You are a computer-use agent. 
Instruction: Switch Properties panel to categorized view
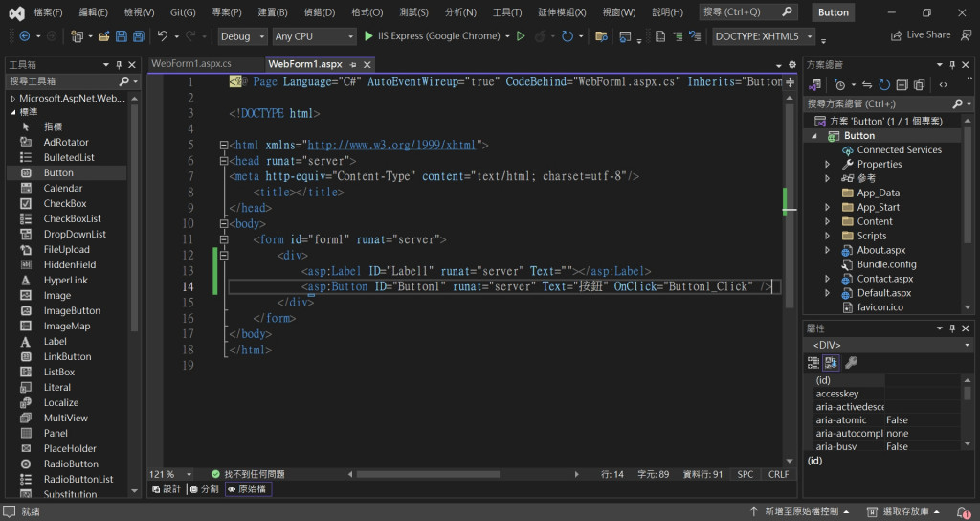click(813, 362)
